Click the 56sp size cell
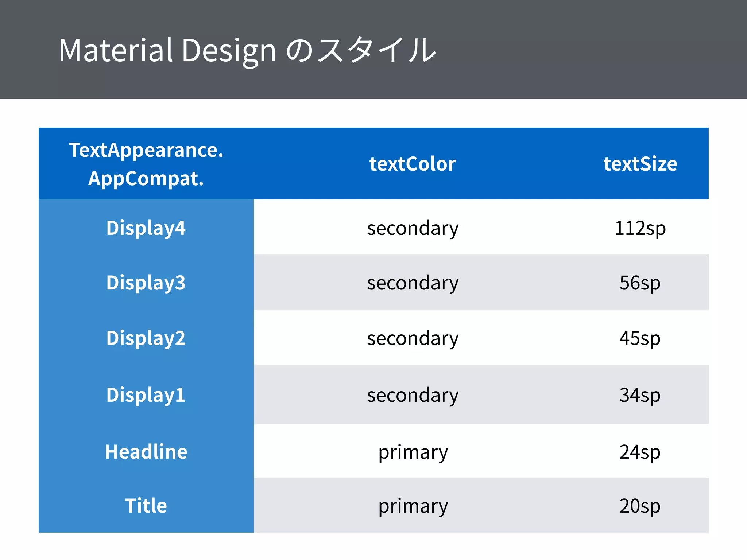Screen dimensions: 747x560 tap(640, 283)
